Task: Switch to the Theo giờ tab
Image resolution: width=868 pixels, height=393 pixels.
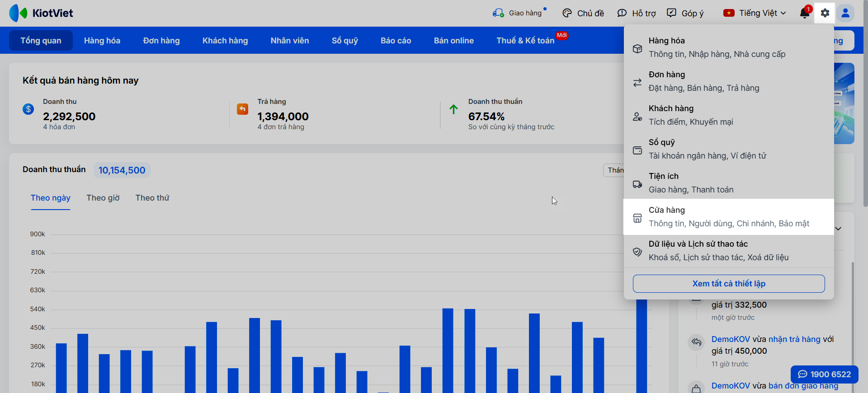Action: pyautogui.click(x=103, y=198)
